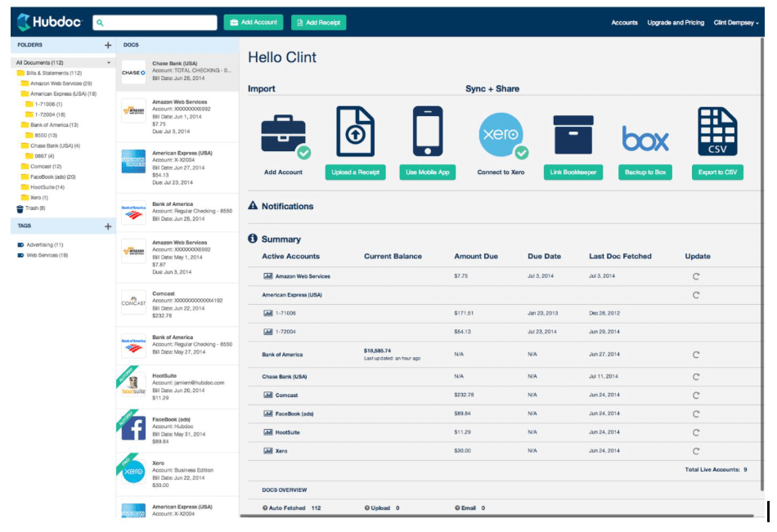
Task: Open the FaceBook (ads) folder
Action: coord(48,177)
